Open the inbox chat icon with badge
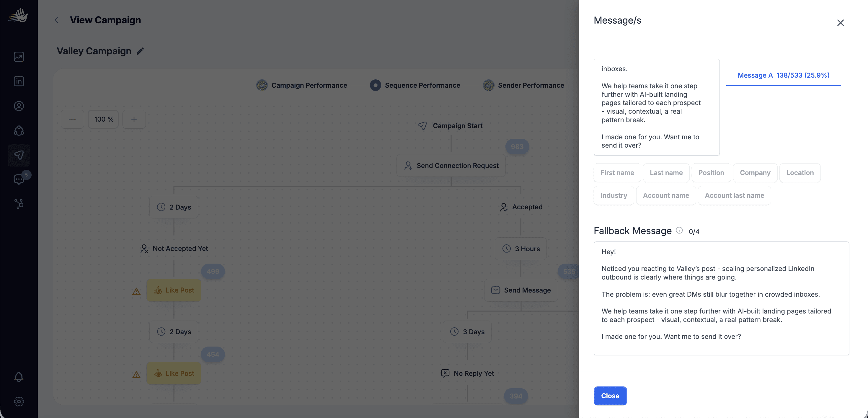The width and height of the screenshot is (868, 418). pos(19,179)
